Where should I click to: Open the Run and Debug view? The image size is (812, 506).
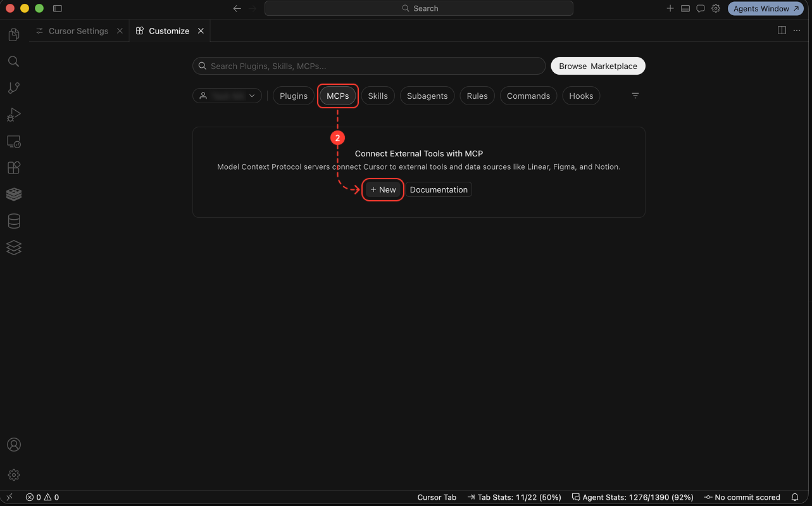point(14,115)
